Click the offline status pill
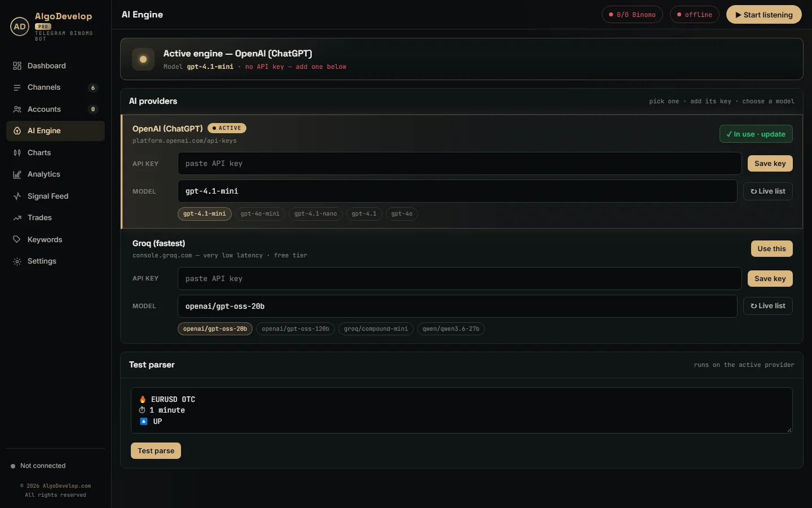This screenshot has width=812, height=508. pyautogui.click(x=695, y=15)
